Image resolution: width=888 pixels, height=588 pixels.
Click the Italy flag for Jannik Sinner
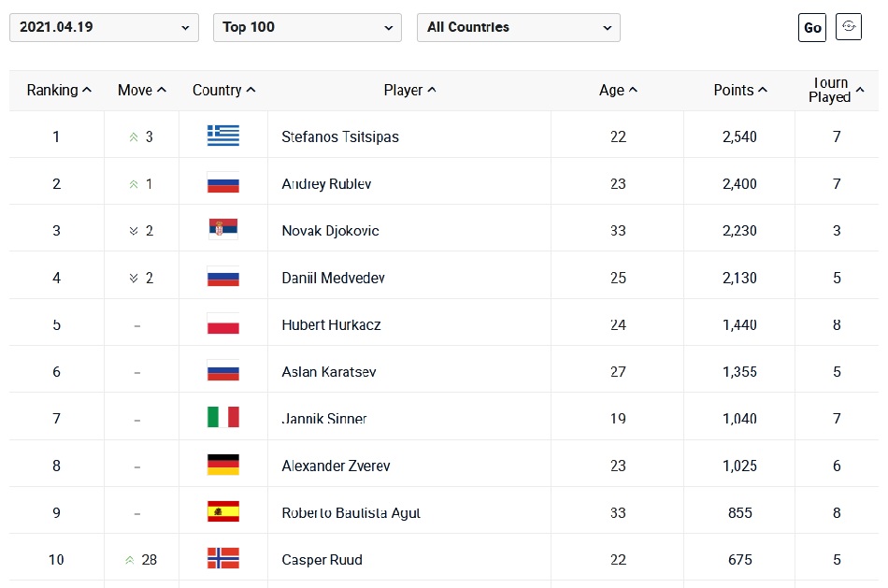(x=223, y=417)
